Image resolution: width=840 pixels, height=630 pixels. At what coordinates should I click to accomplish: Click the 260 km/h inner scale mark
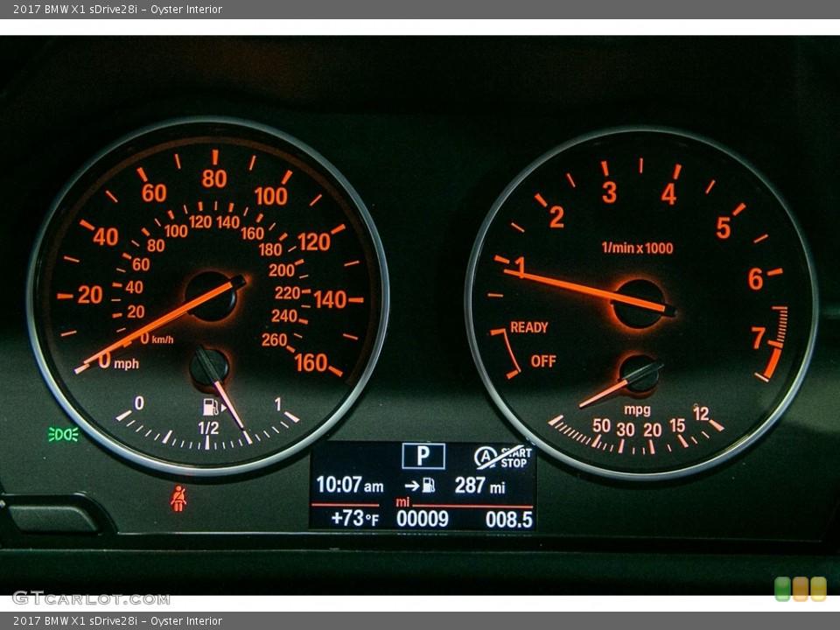274,339
